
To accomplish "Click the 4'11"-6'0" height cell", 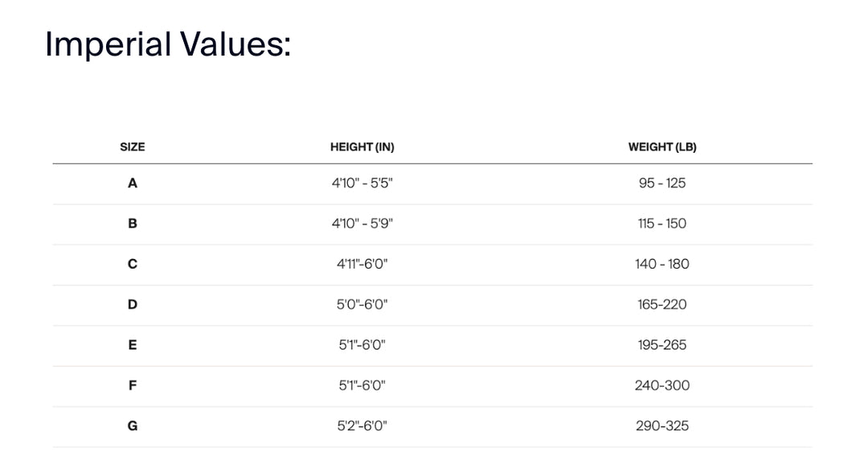I will coord(362,264).
